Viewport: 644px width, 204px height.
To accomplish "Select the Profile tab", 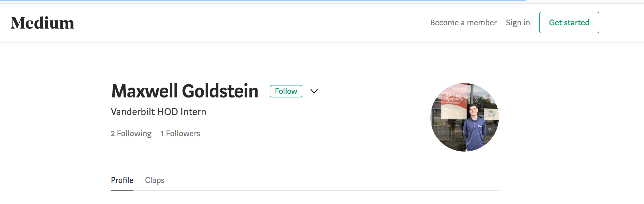I will (x=122, y=180).
